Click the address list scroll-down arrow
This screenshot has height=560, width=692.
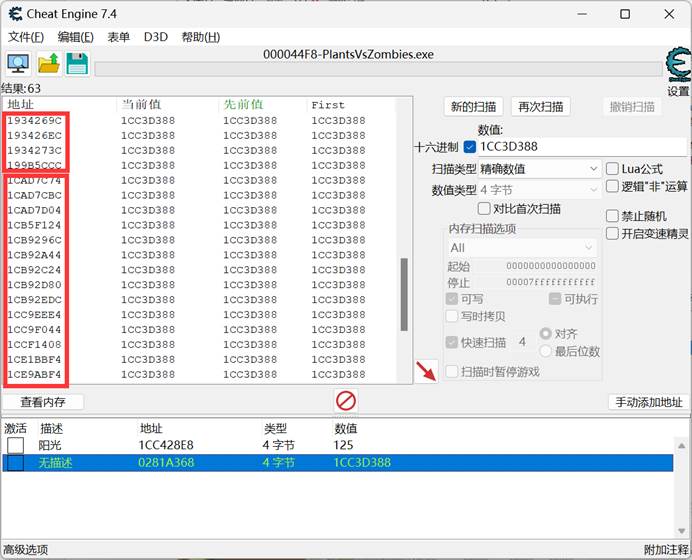click(681, 531)
